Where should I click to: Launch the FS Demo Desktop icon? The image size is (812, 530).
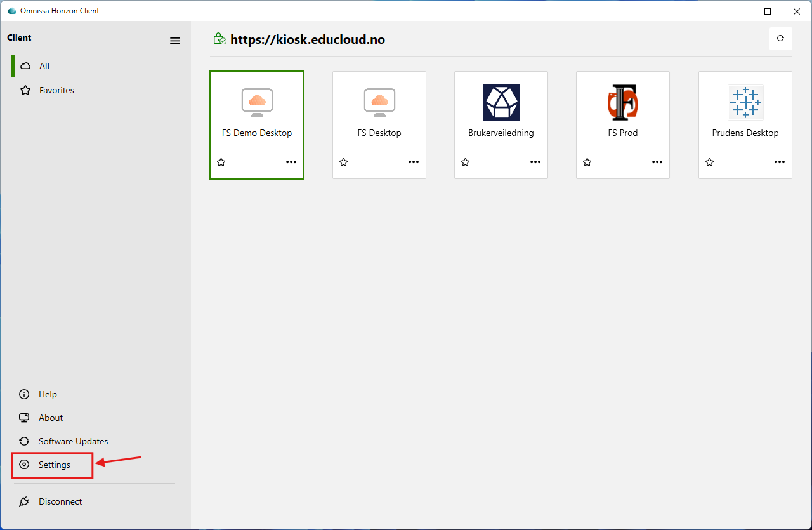(257, 102)
